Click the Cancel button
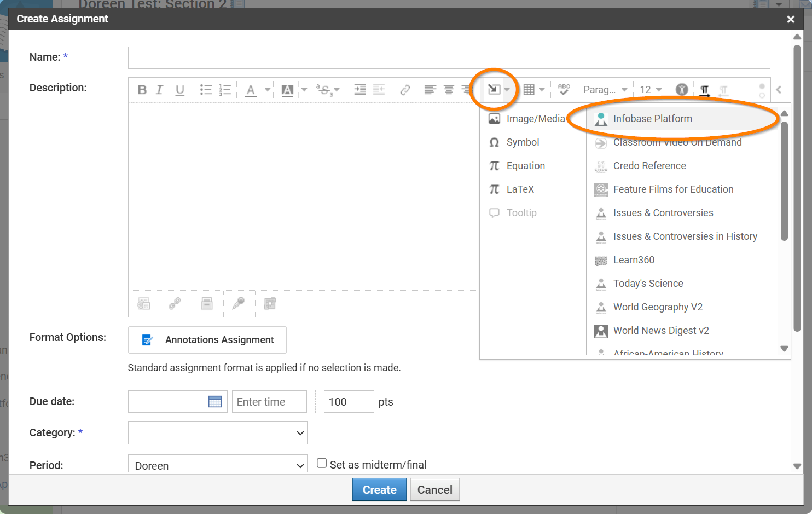This screenshot has width=812, height=514. [x=435, y=490]
